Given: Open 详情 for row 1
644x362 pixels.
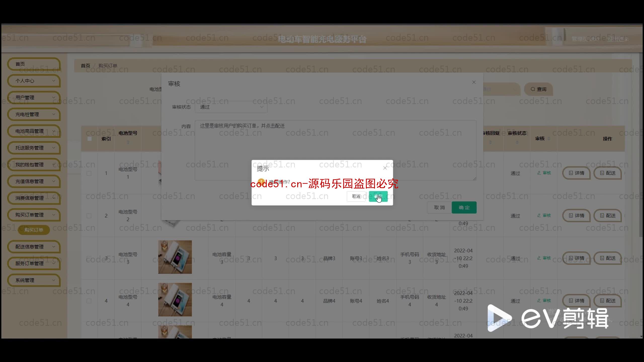Looking at the screenshot, I should [x=576, y=173].
